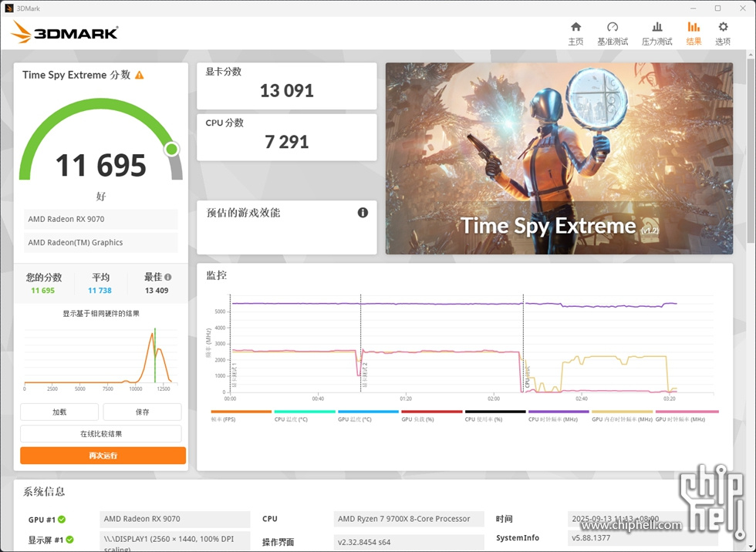Click the green check icon beside GPU #1
The image size is (756, 552).
62,520
